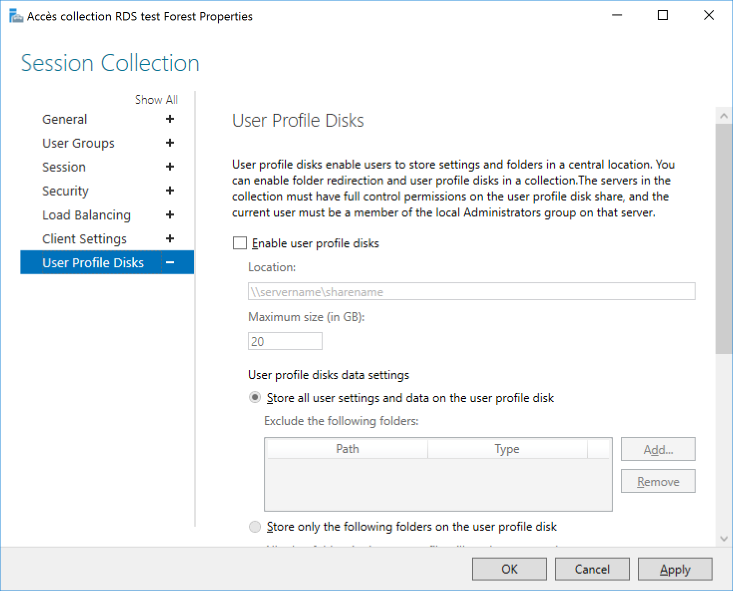Image resolution: width=733 pixels, height=591 pixels.
Task: Click the scrollbar up arrow
Action: click(x=724, y=115)
